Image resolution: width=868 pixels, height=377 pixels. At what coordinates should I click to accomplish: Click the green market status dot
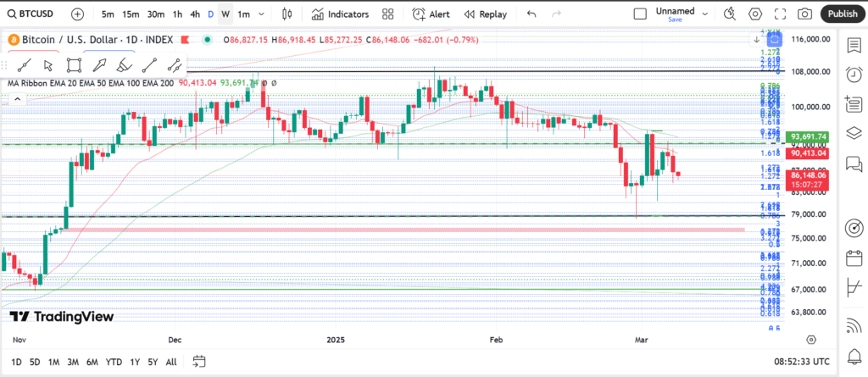pos(207,40)
